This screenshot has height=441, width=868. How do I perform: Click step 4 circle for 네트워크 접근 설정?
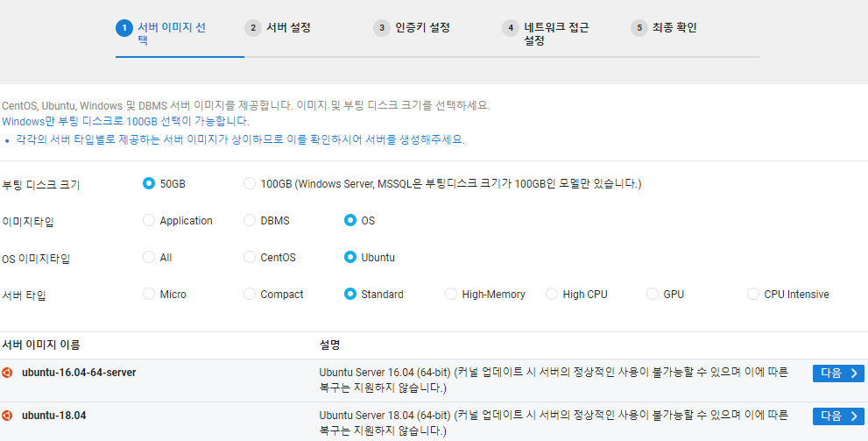click(511, 28)
